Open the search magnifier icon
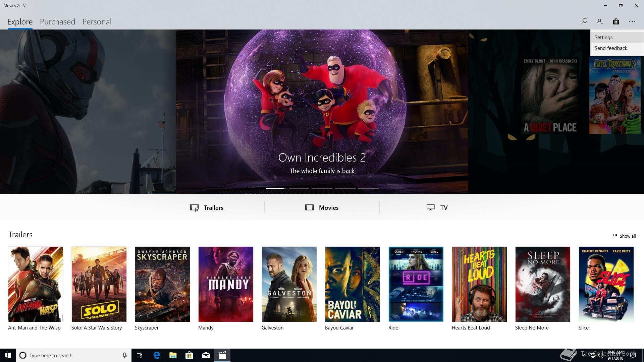This screenshot has height=362, width=644. coord(584,21)
